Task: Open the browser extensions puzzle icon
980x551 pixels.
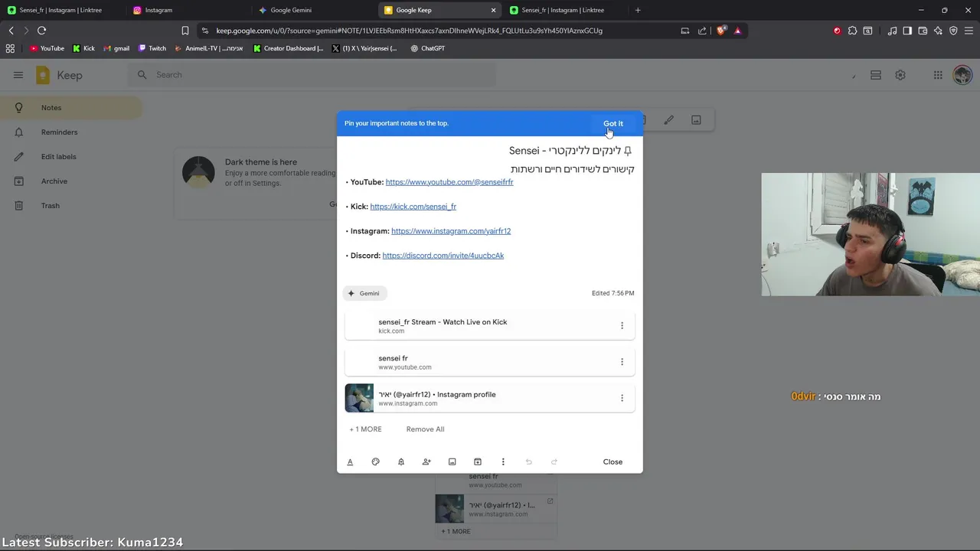Action: (852, 31)
